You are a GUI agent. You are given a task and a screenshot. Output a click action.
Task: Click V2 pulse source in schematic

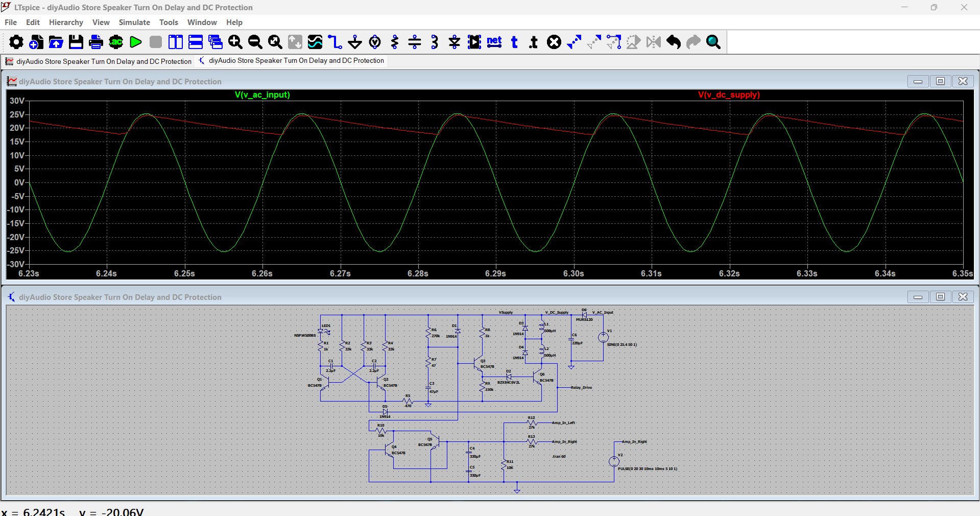[614, 461]
